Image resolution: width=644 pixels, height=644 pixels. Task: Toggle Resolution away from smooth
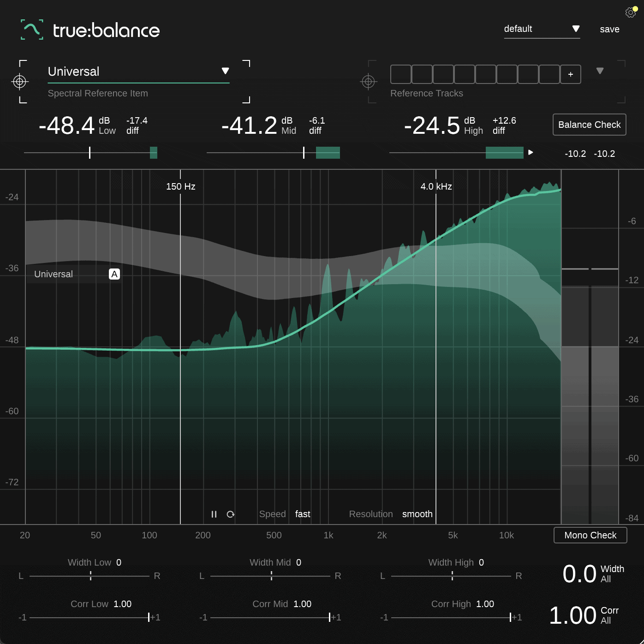tap(417, 514)
